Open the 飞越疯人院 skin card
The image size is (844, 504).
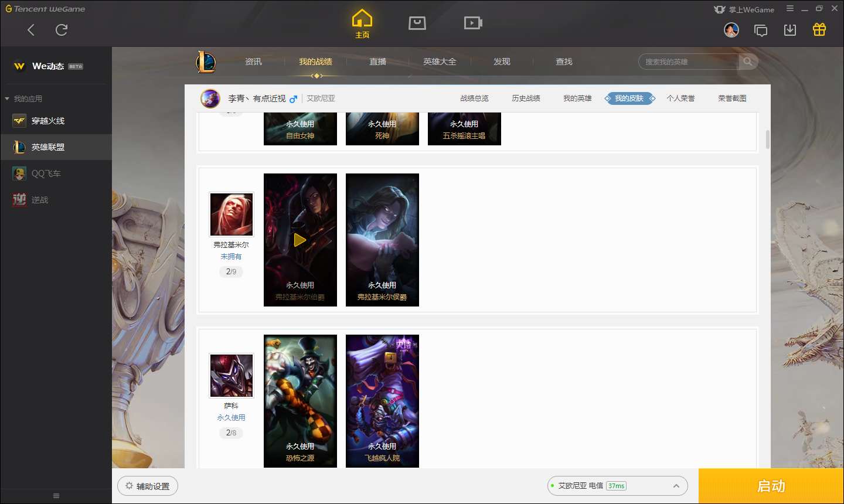click(382, 401)
